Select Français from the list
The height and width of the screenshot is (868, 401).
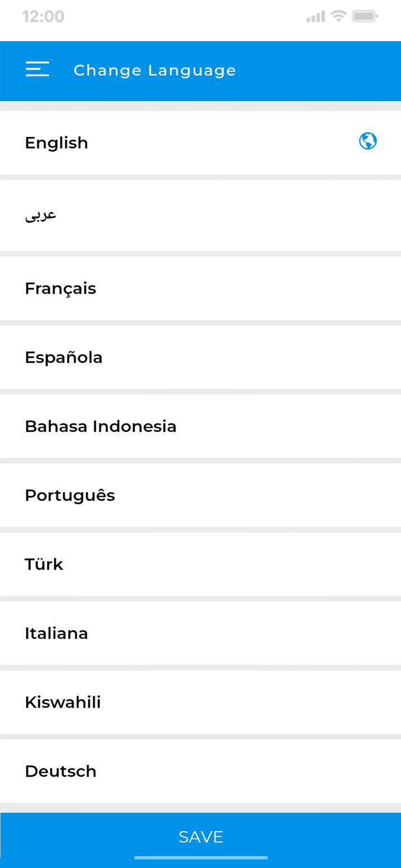pos(61,289)
